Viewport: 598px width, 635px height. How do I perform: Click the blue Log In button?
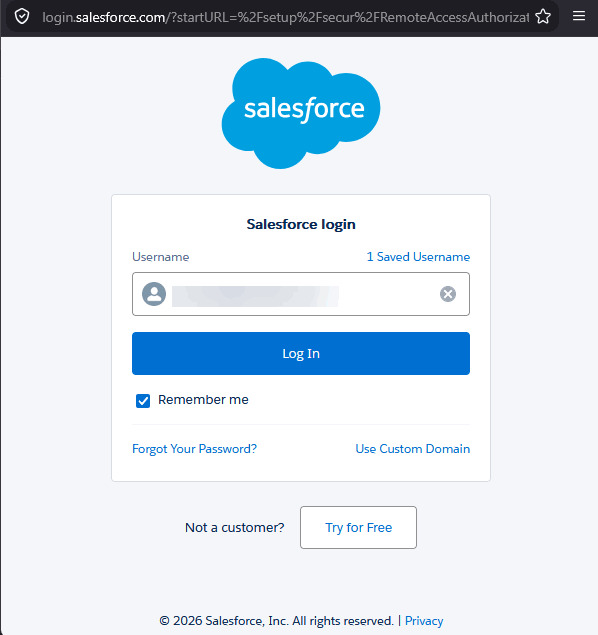pos(301,354)
